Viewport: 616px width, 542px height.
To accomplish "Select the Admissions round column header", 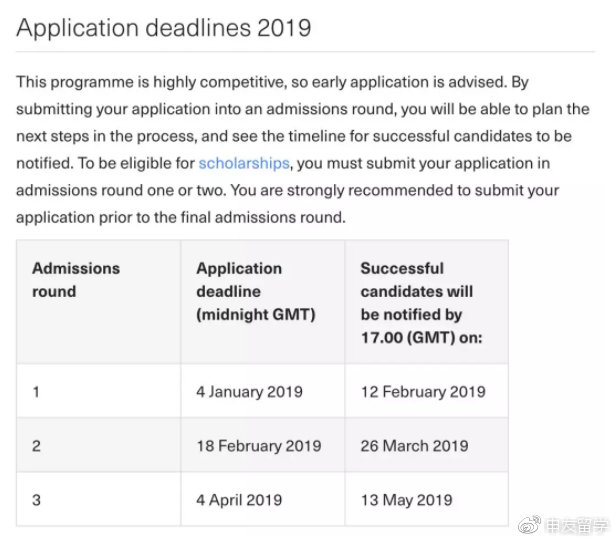I will click(x=99, y=302).
